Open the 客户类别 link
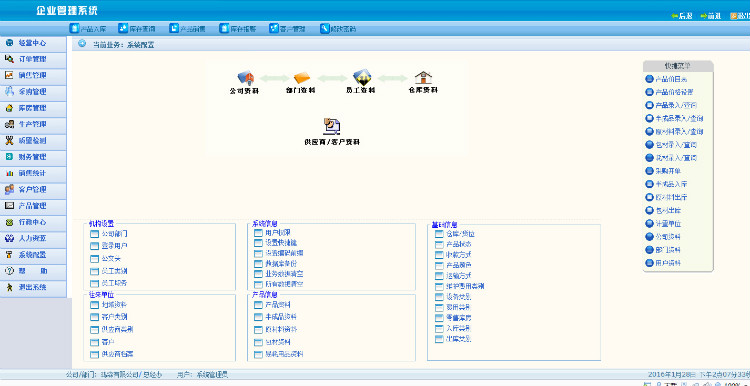The width and height of the screenshot is (750, 386). pos(114,317)
